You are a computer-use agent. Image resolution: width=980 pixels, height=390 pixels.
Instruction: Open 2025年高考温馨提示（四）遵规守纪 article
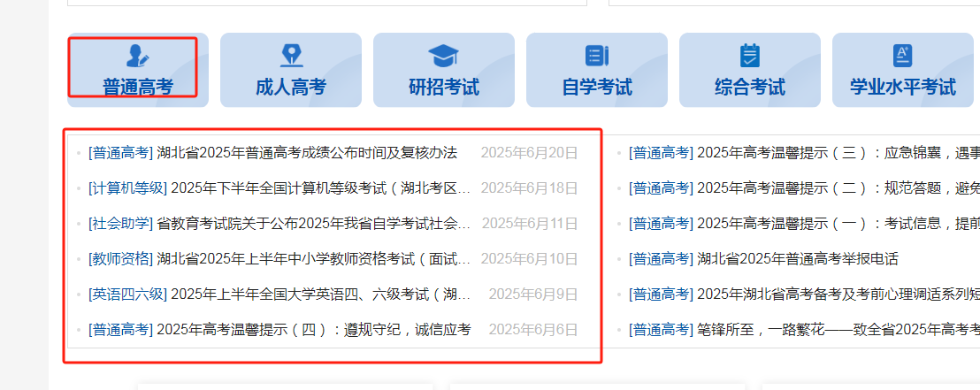(x=314, y=329)
